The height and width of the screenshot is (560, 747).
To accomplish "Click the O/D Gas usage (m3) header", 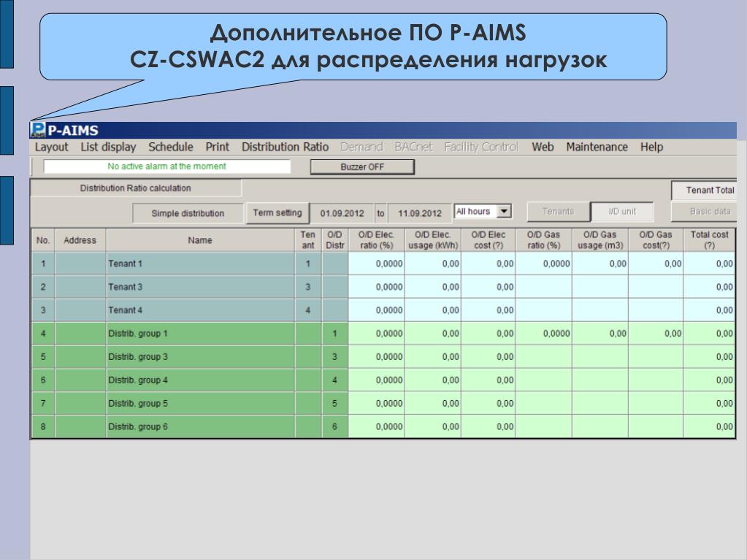I will pos(599,240).
